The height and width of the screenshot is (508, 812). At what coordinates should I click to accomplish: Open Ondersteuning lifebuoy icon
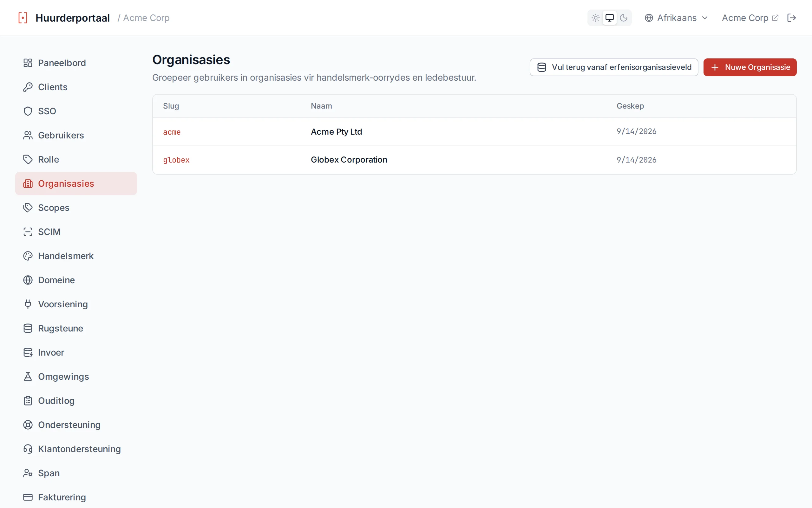[x=28, y=425]
